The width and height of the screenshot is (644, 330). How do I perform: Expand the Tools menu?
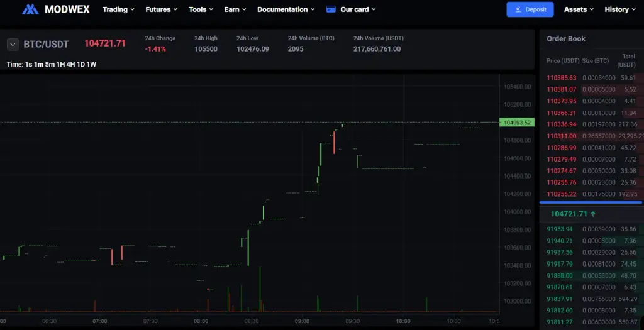point(201,9)
